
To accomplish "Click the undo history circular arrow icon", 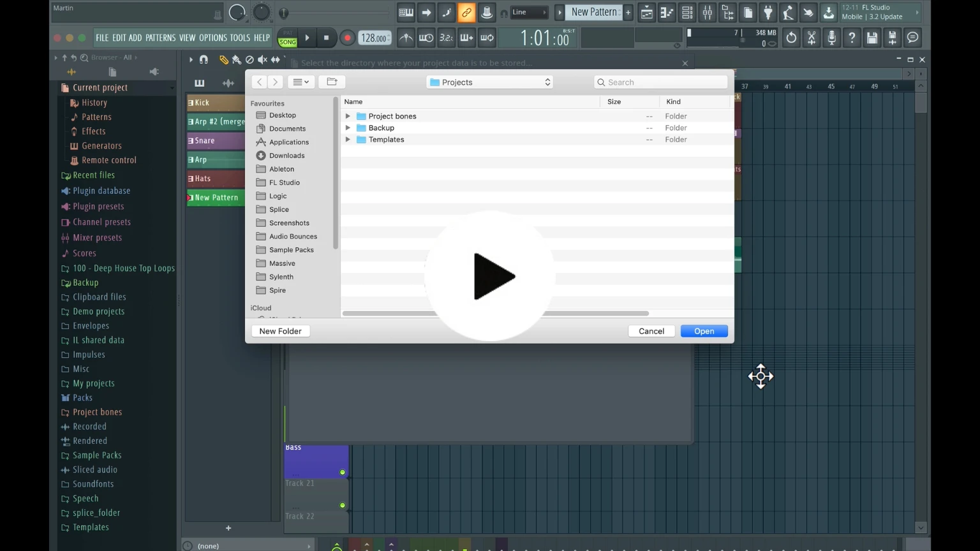I will (x=791, y=38).
